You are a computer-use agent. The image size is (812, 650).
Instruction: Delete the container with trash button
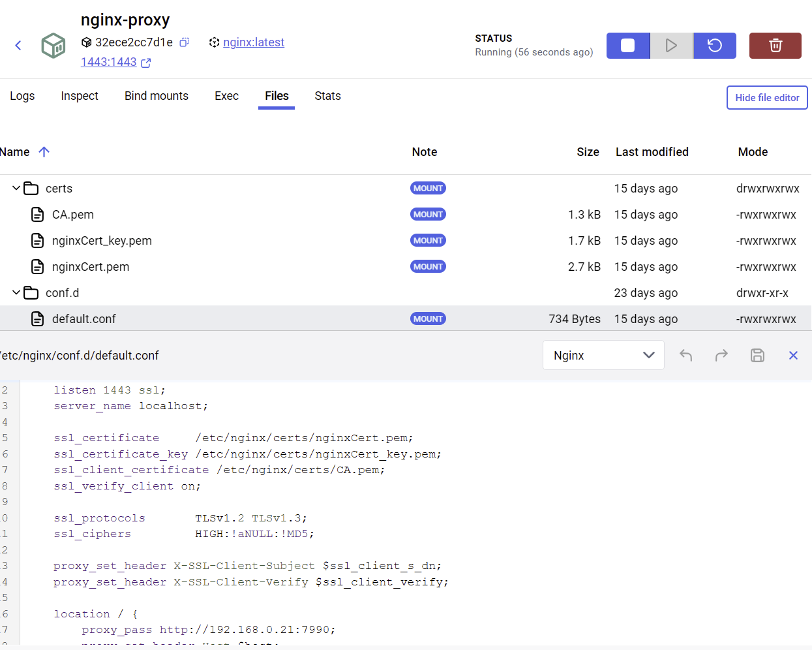775,46
